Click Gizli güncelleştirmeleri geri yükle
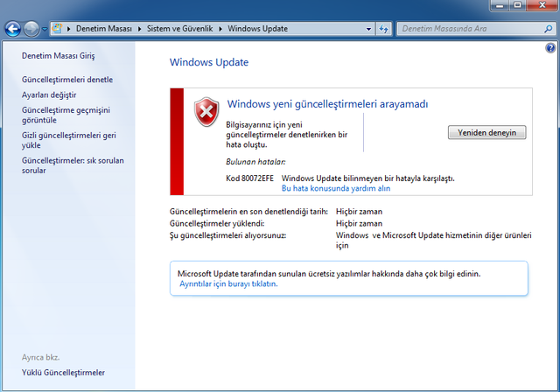Image resolution: width=560 pixels, height=392 pixels. [69, 140]
